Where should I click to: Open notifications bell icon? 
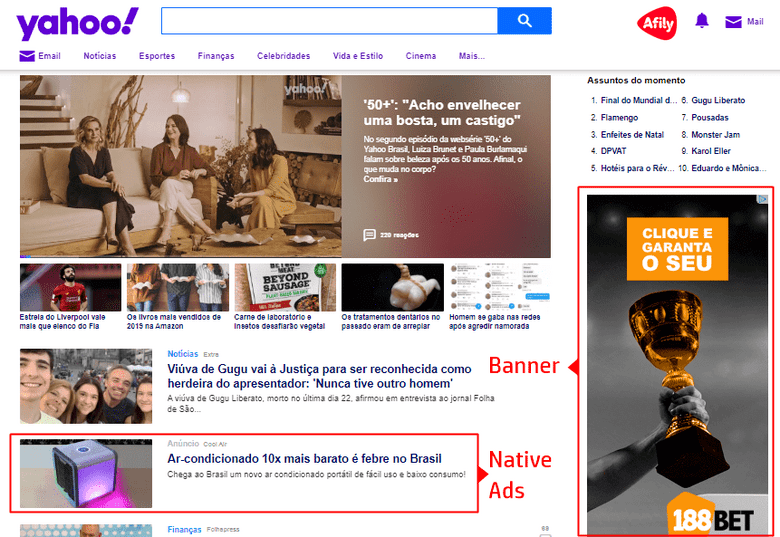point(702,21)
